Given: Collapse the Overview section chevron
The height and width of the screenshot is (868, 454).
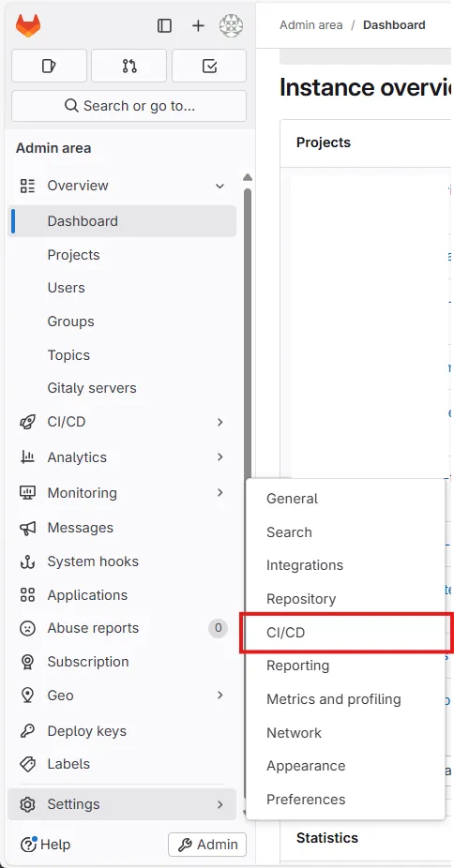Looking at the screenshot, I should pos(219,186).
